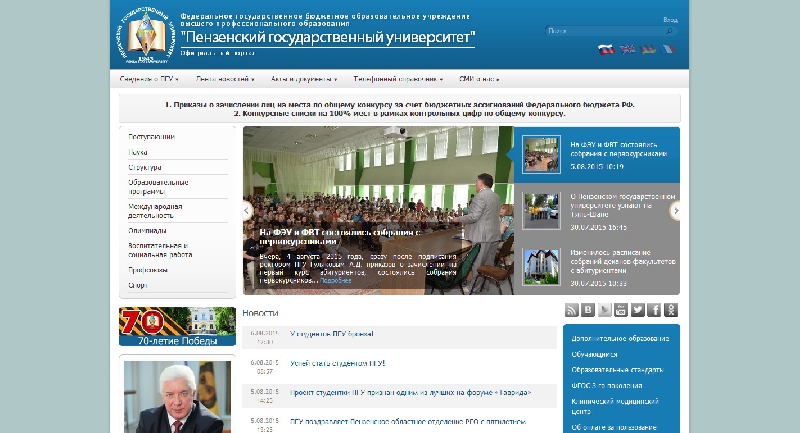800x433 pixels.
Task: Open news 'ПГУ поздравляет Пензенское областное отделение РГО'
Action: coord(408,422)
